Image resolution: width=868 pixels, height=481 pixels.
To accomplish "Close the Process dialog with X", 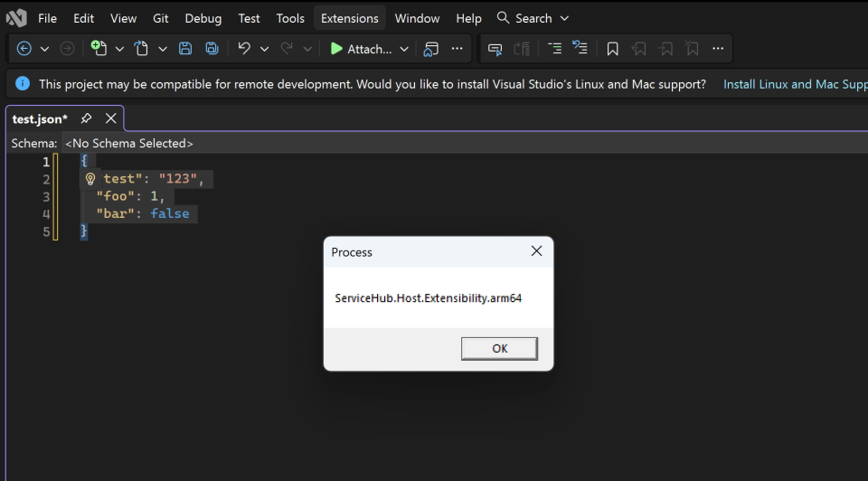I will click(x=536, y=251).
